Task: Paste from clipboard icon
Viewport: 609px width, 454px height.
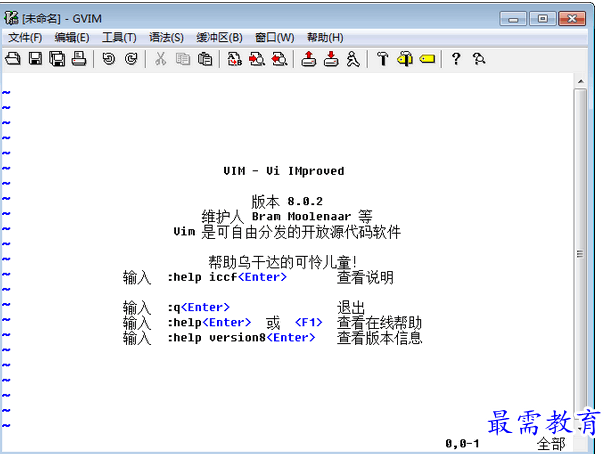Action: coord(205,59)
